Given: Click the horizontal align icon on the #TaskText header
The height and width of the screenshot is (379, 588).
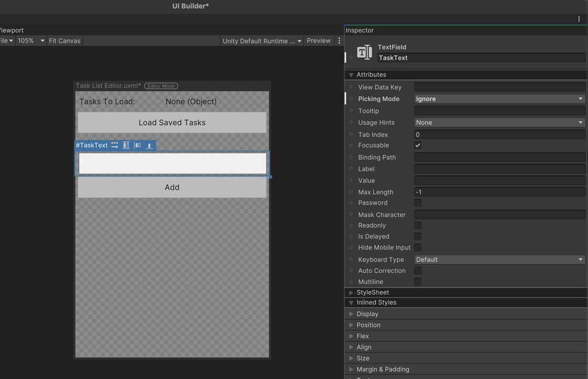Looking at the screenshot, I should pyautogui.click(x=138, y=145).
